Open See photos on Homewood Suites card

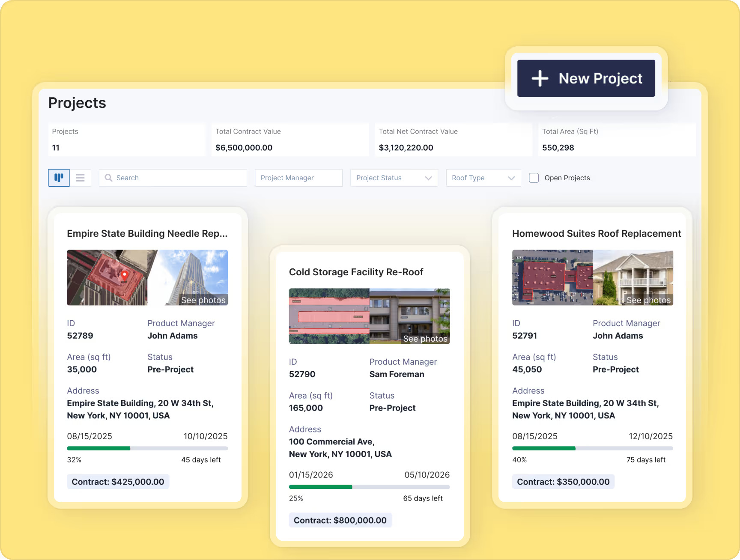click(x=648, y=300)
